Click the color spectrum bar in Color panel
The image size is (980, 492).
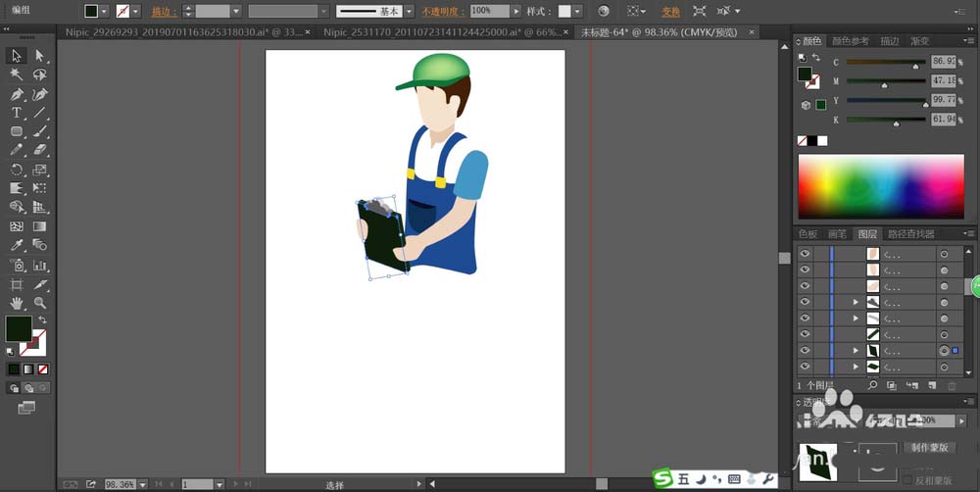881,185
